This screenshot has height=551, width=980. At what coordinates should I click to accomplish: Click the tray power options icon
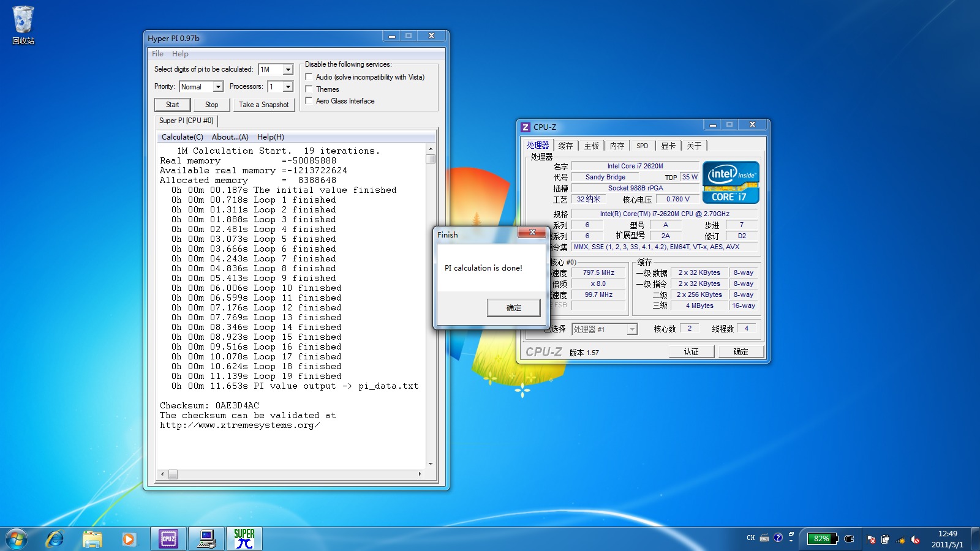(x=886, y=539)
